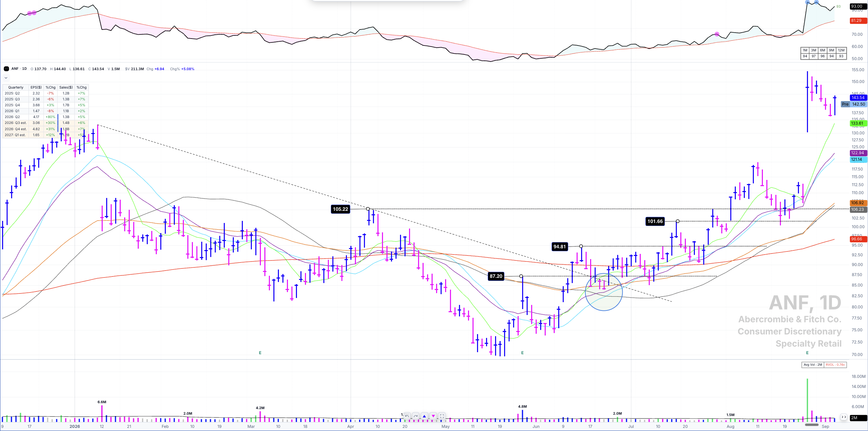
Task: Click the $V 211.3M dollar volume value
Action: click(137, 69)
